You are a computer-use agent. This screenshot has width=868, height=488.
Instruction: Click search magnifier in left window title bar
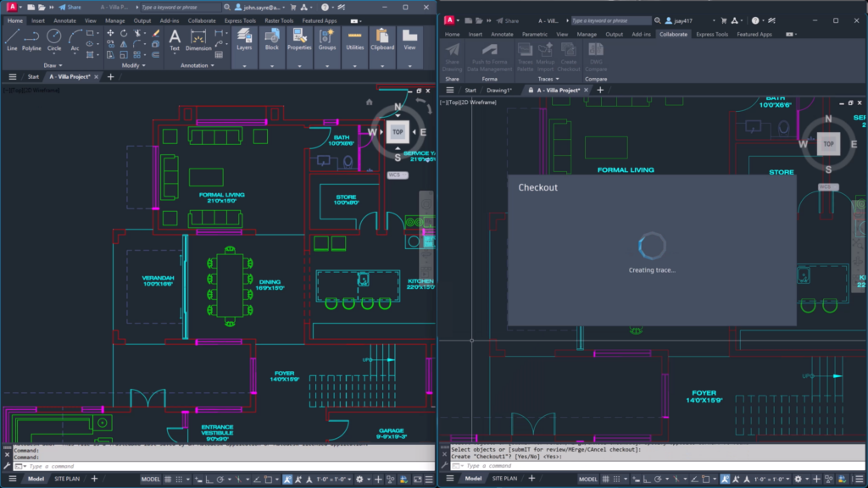(227, 7)
